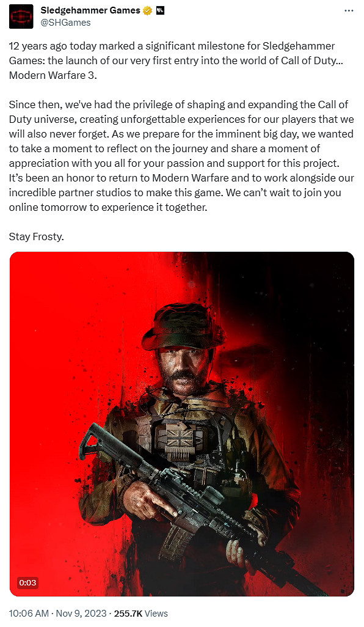Viewport: 364px width, 627px height.
Task: Click the 'Since then, we've had' paragraph
Action: click(181, 156)
